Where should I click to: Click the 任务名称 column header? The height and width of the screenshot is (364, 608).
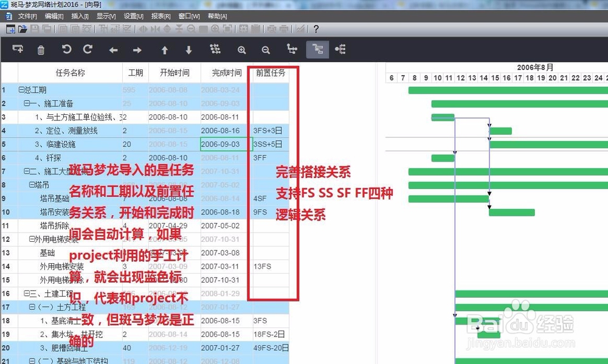70,73
